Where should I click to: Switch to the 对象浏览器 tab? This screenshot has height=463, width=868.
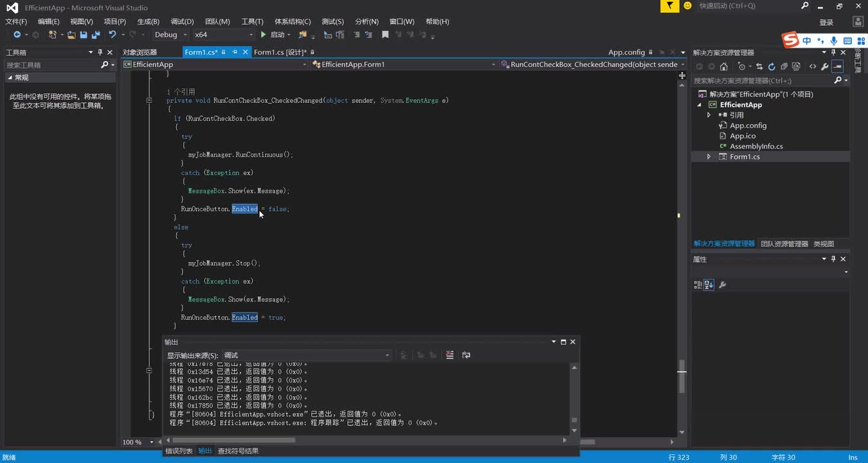pyautogui.click(x=140, y=52)
